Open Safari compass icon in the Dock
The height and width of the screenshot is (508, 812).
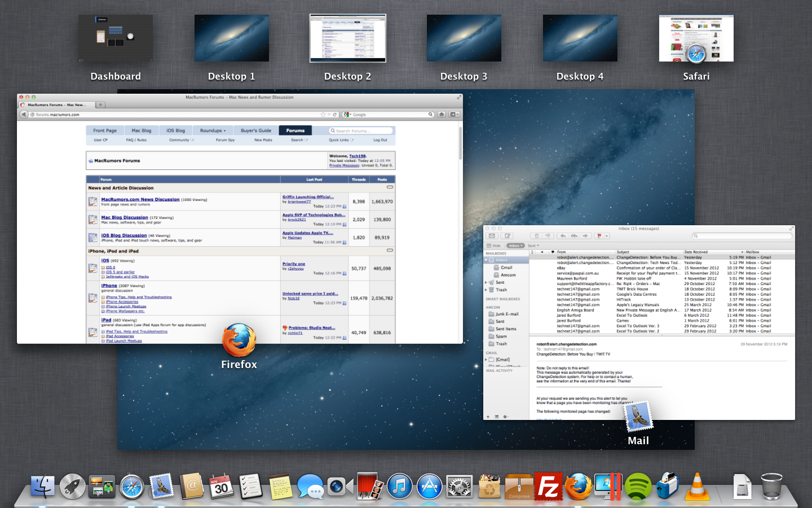pyautogui.click(x=132, y=487)
